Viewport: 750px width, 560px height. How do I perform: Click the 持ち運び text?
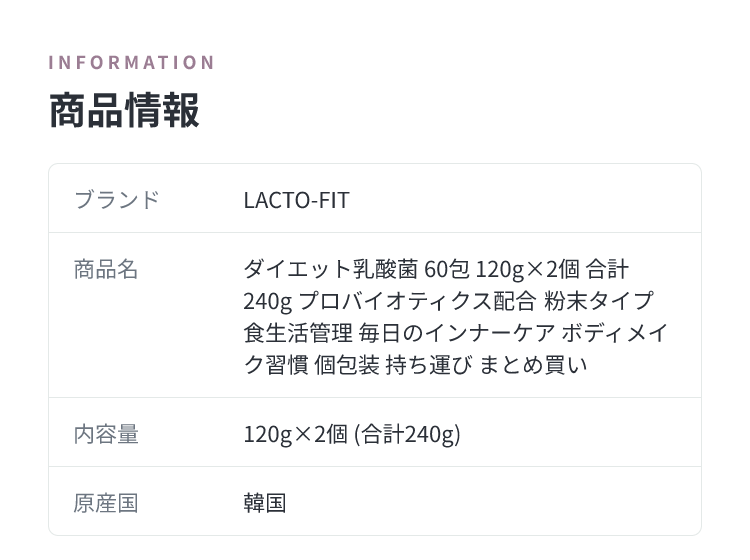coord(429,365)
